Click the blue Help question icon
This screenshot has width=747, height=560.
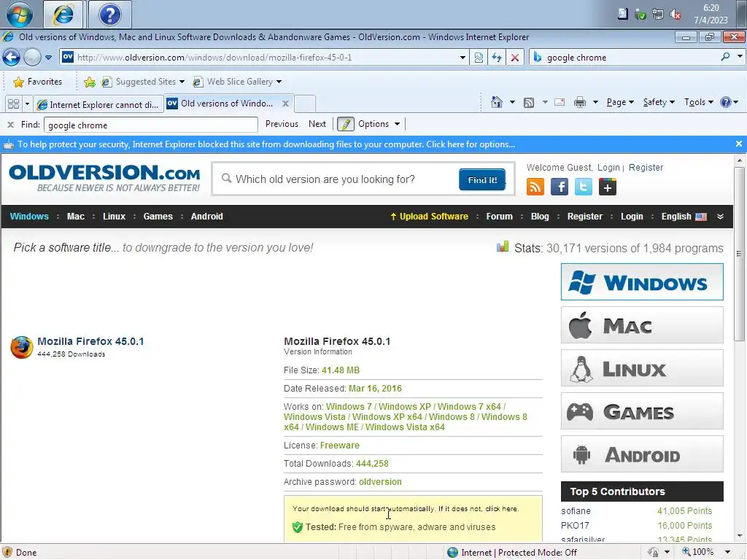pos(726,102)
